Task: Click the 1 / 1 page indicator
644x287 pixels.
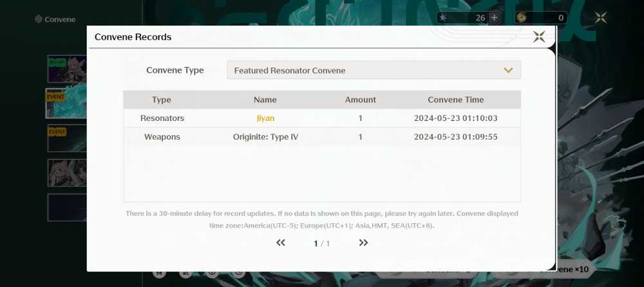Action: tap(321, 243)
